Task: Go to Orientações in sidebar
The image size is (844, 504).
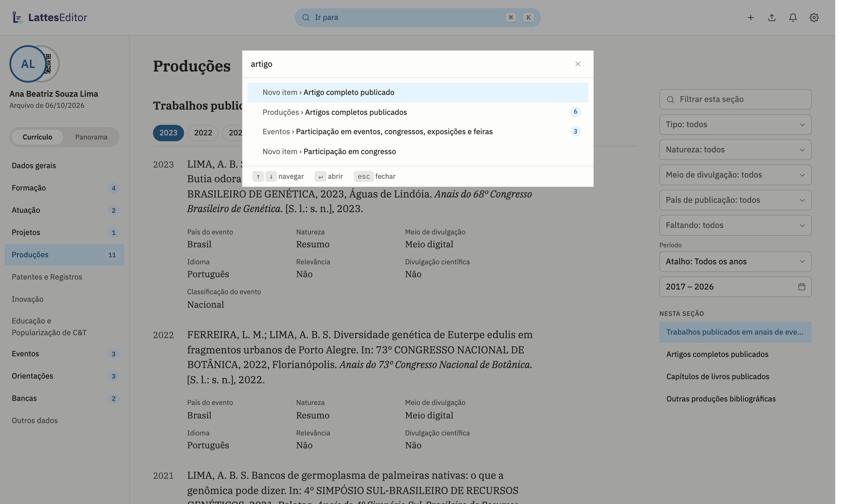Action: [x=64, y=376]
